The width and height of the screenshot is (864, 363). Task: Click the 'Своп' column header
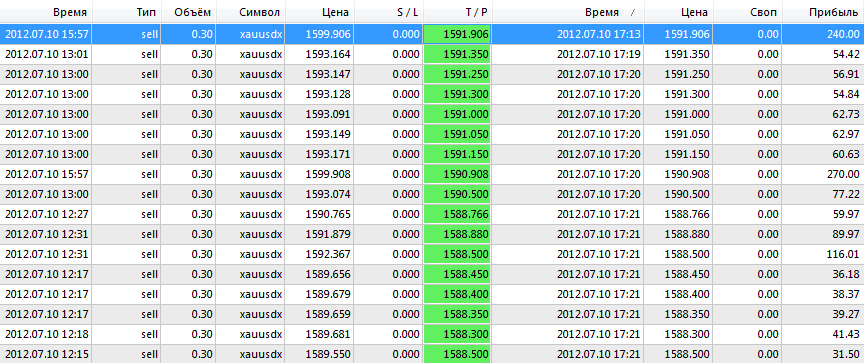pos(748,12)
